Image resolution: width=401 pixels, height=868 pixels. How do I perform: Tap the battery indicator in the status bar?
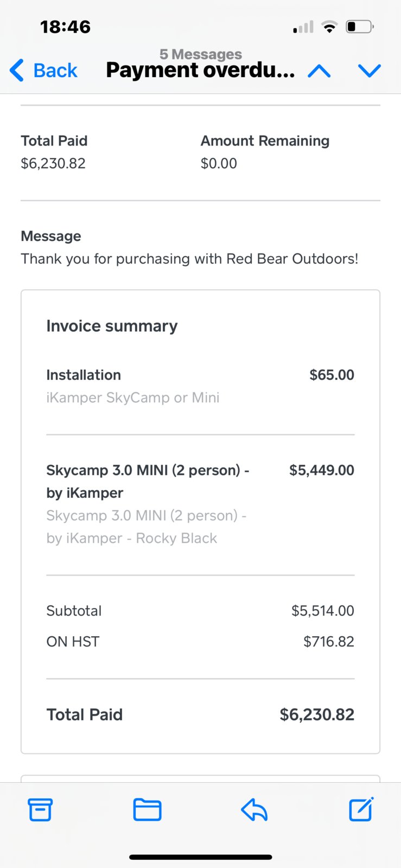click(x=360, y=27)
